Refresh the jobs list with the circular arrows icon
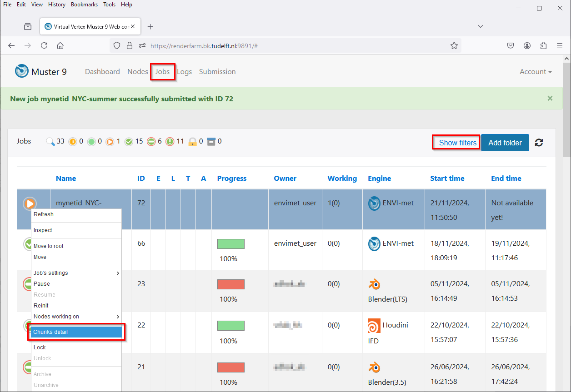The height and width of the screenshot is (392, 571). click(x=539, y=143)
